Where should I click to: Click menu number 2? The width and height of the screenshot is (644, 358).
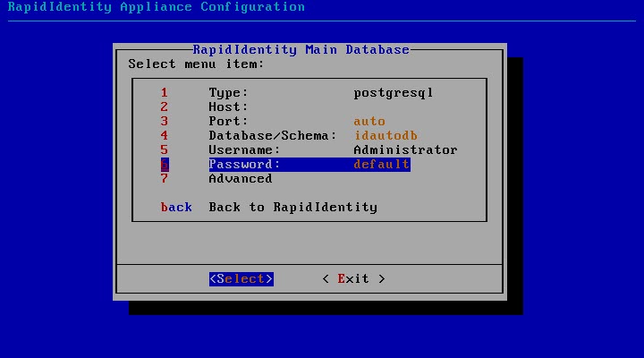(165, 107)
